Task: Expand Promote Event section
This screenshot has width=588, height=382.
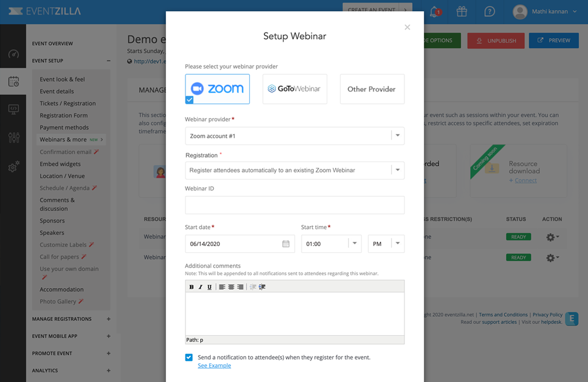Action: pyautogui.click(x=108, y=353)
